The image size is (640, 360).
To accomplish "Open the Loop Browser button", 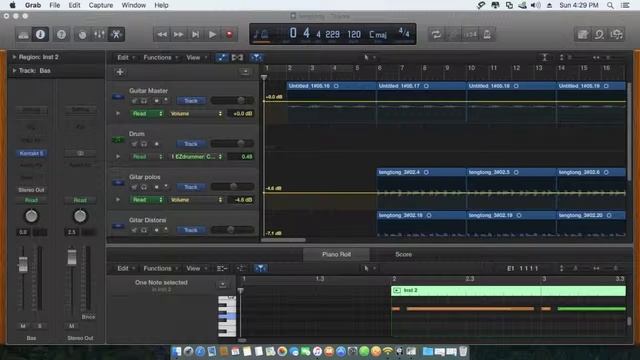I will coord(599,35).
